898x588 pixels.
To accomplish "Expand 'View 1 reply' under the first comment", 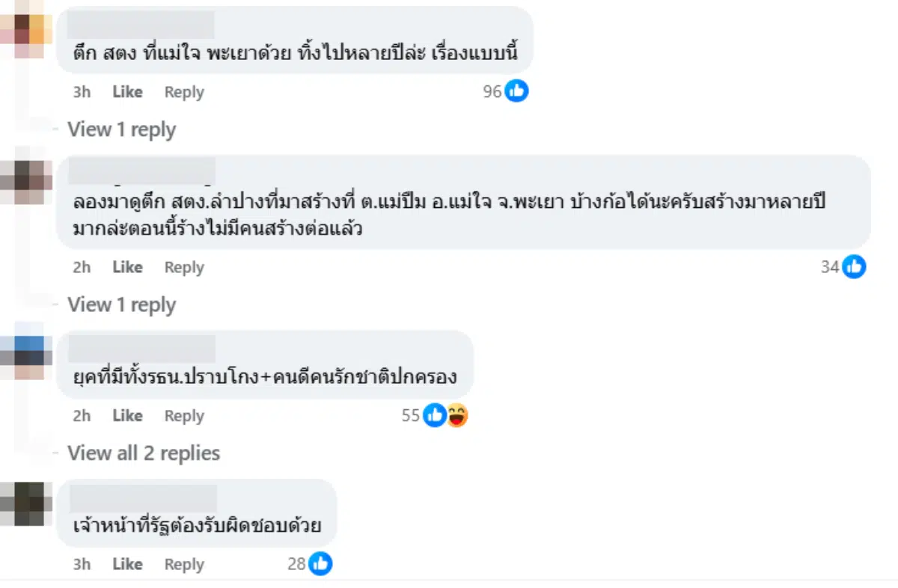I will coord(121,129).
